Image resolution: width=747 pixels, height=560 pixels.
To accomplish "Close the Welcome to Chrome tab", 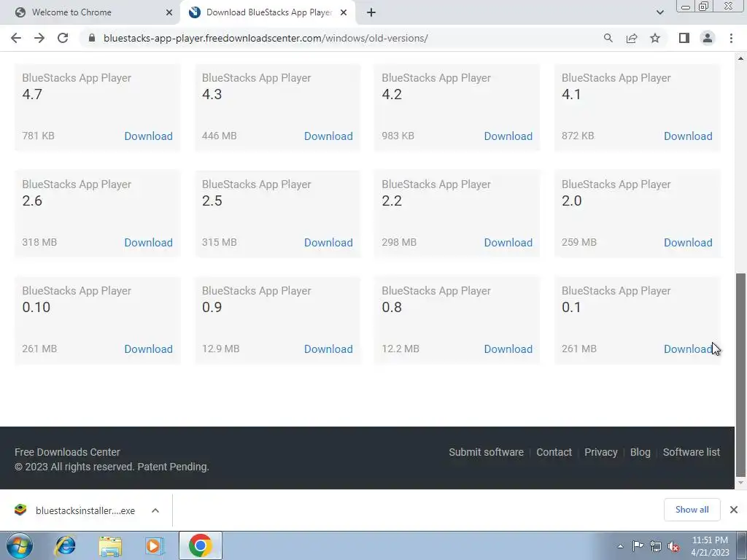I will point(169,12).
